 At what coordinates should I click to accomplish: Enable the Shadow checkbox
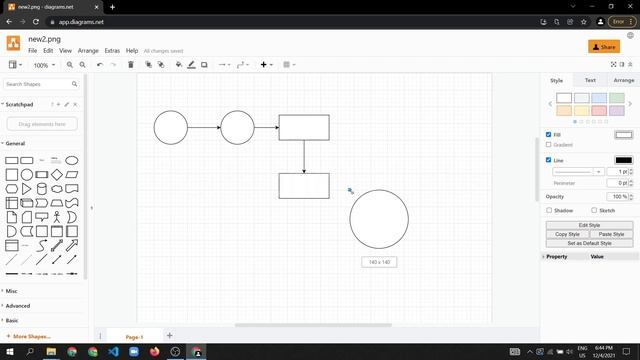pyautogui.click(x=549, y=210)
